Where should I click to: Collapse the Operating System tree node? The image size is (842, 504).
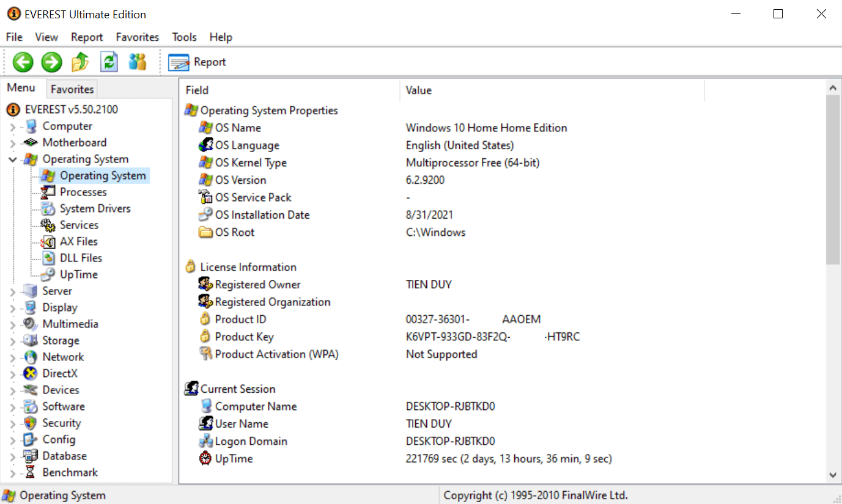pos(13,159)
